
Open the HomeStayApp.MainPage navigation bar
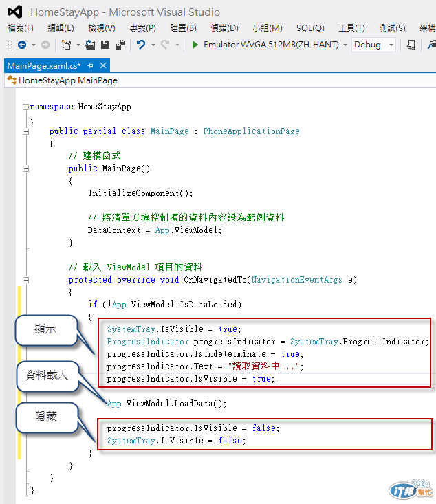pos(220,80)
